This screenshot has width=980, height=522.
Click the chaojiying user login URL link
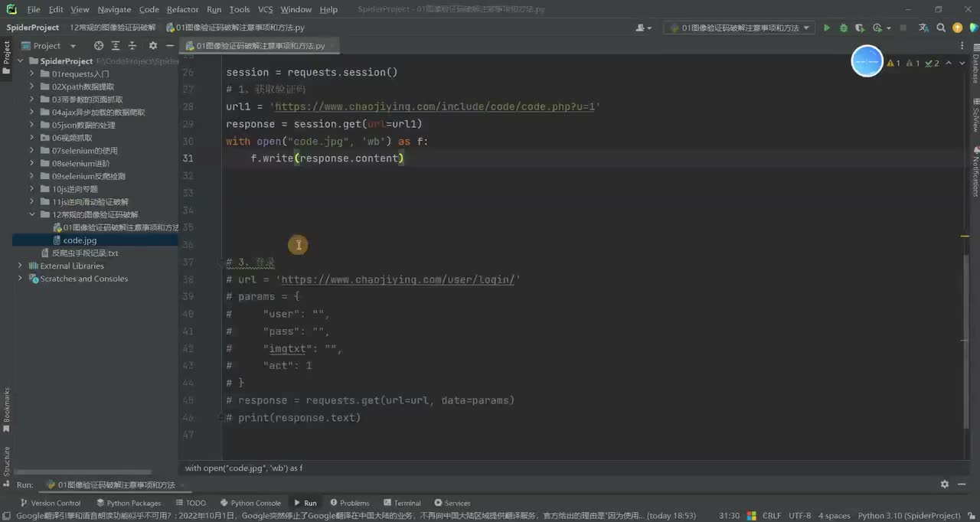(398, 279)
